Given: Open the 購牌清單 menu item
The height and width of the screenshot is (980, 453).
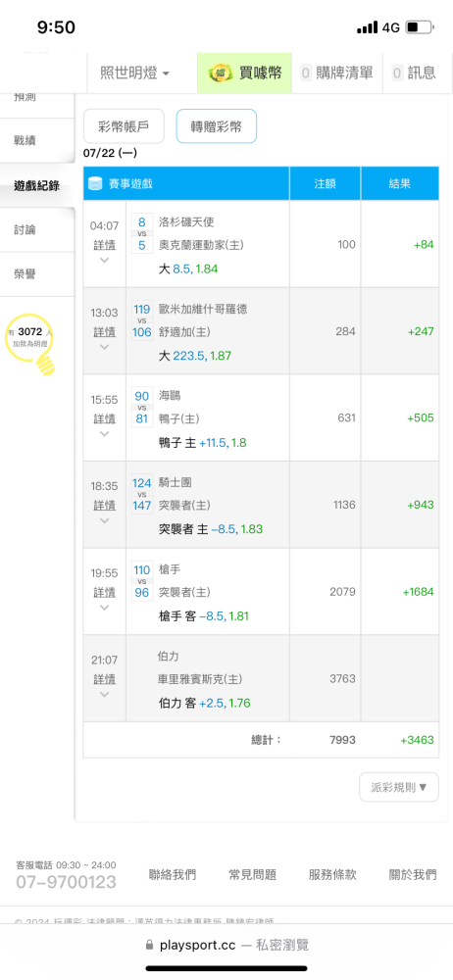Looking at the screenshot, I should (336, 73).
